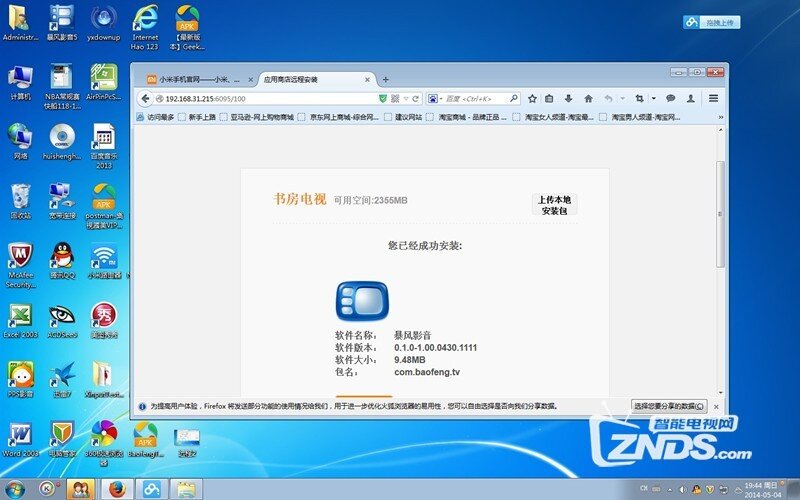Select Word 2003 desktop icon
800x500 pixels.
pyautogui.click(x=20, y=439)
